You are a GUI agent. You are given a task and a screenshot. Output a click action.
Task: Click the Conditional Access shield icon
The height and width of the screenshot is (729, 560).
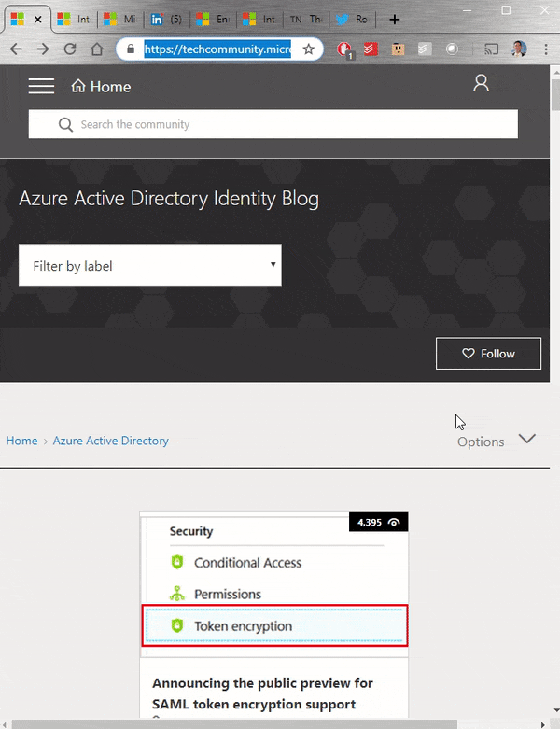click(177, 562)
